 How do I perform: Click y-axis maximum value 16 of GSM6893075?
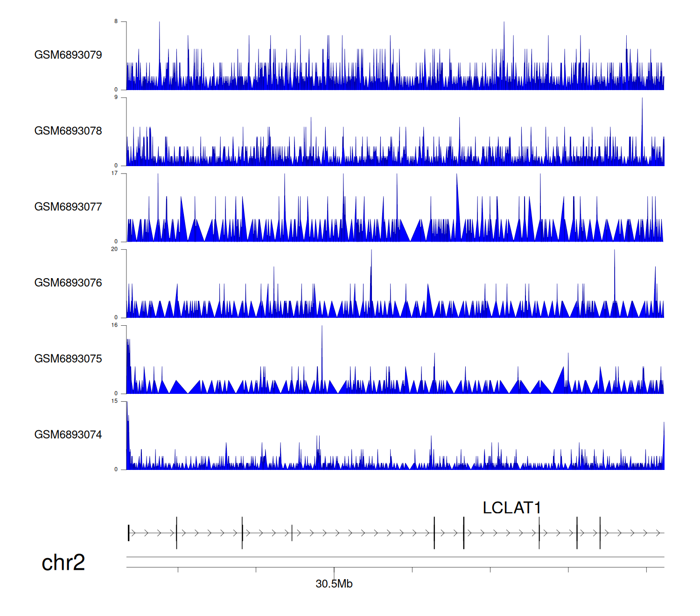coord(114,325)
